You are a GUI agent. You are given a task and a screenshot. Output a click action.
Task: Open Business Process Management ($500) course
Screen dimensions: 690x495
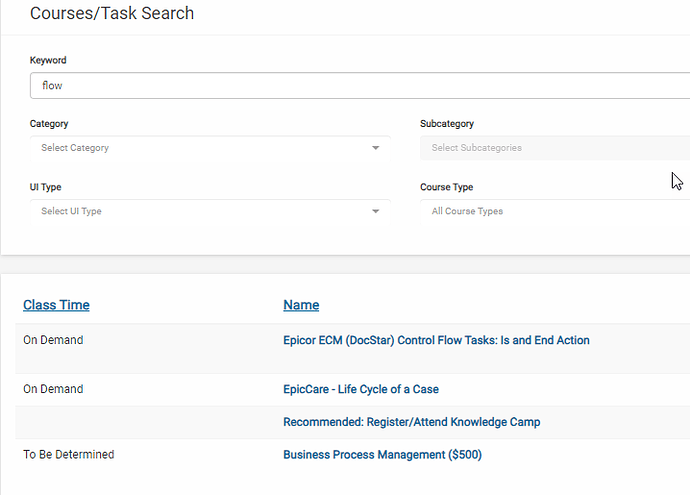coord(382,455)
